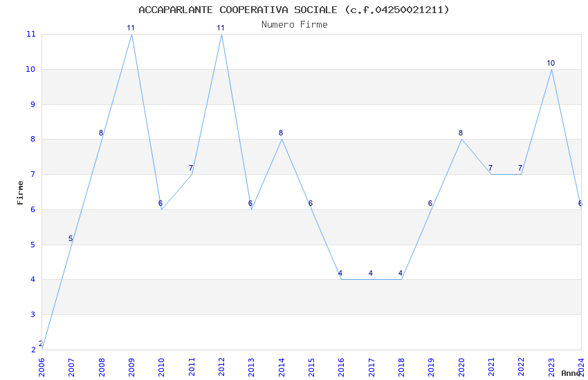Image resolution: width=588 pixels, height=380 pixels.
Task: Click the 2013 year label
Action: (x=251, y=367)
